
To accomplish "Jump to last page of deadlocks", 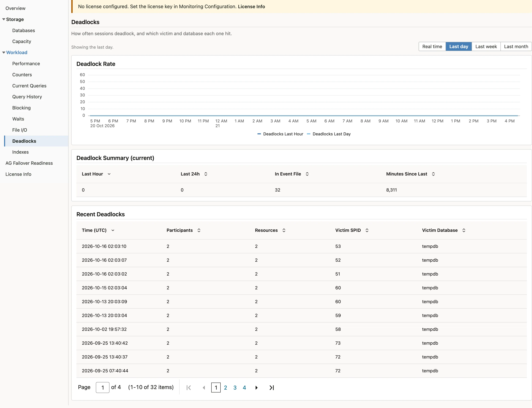I will [x=272, y=388].
